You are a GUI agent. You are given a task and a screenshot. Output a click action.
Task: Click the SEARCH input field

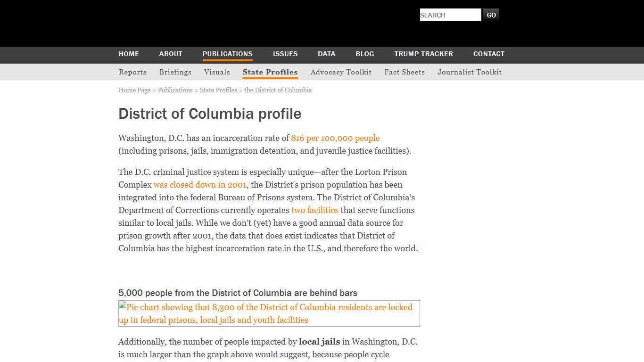pos(450,15)
